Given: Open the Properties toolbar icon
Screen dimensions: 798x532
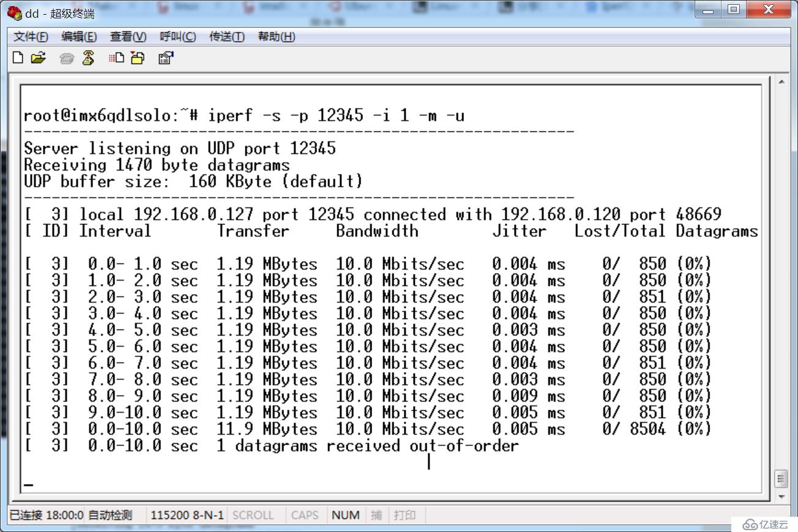Looking at the screenshot, I should pyautogui.click(x=166, y=58).
